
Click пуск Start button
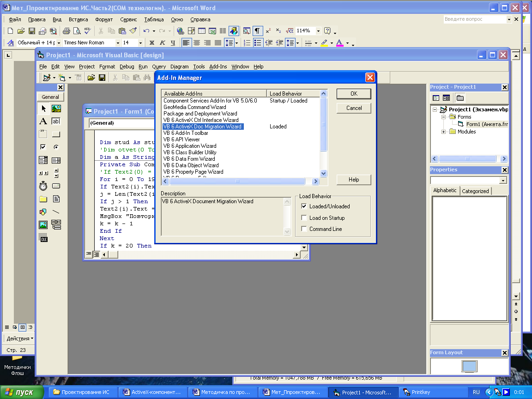pos(22,392)
